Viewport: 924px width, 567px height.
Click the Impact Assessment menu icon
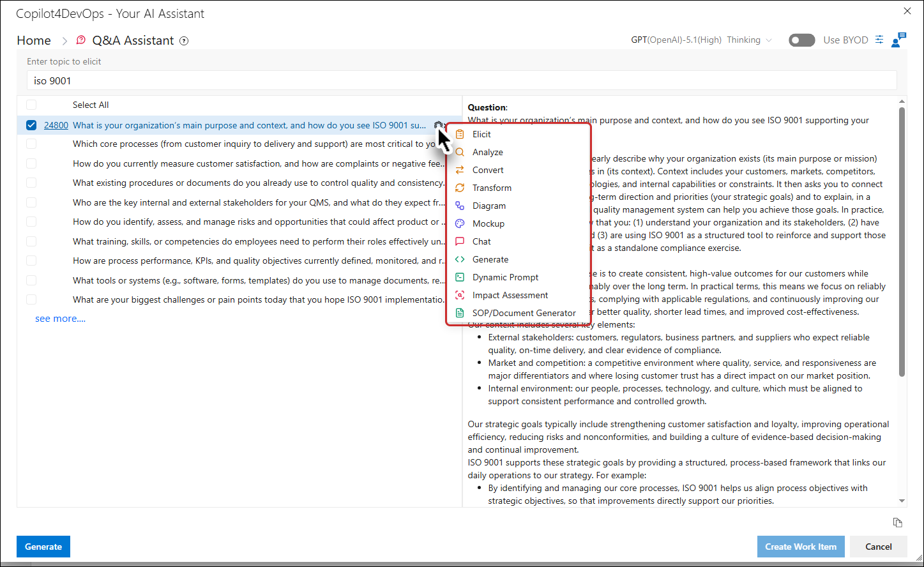click(460, 295)
